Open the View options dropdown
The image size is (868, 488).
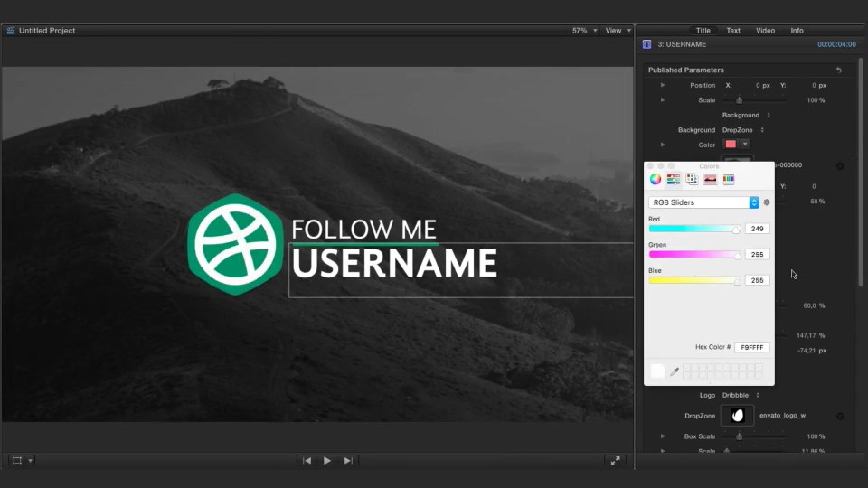pos(618,31)
